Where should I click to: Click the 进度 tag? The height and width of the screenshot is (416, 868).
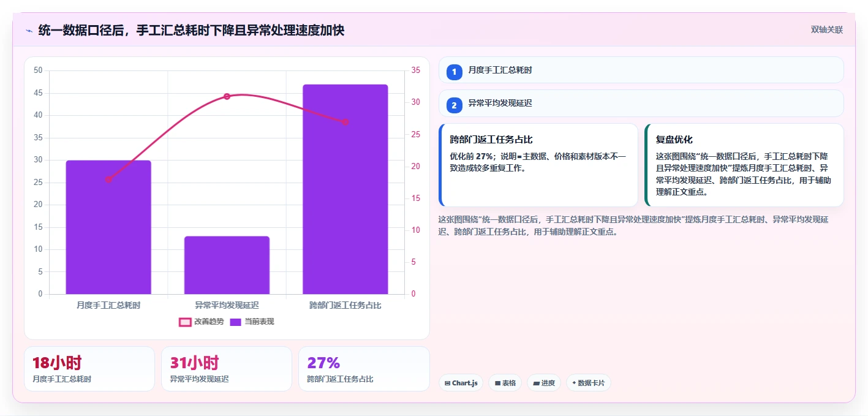click(x=544, y=383)
